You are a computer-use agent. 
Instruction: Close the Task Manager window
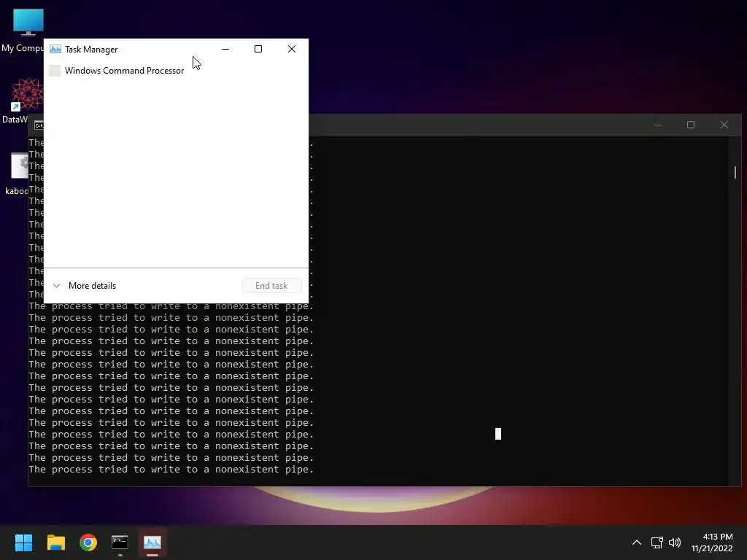[x=292, y=49]
